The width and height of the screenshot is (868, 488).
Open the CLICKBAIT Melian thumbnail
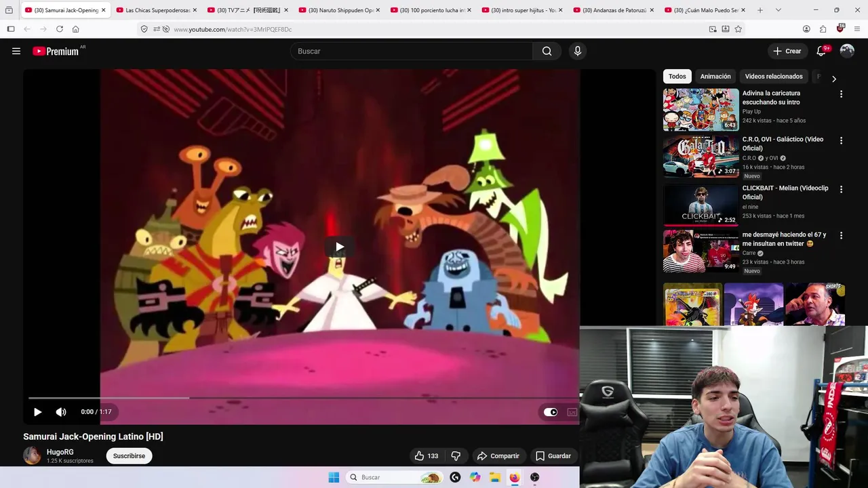701,205
